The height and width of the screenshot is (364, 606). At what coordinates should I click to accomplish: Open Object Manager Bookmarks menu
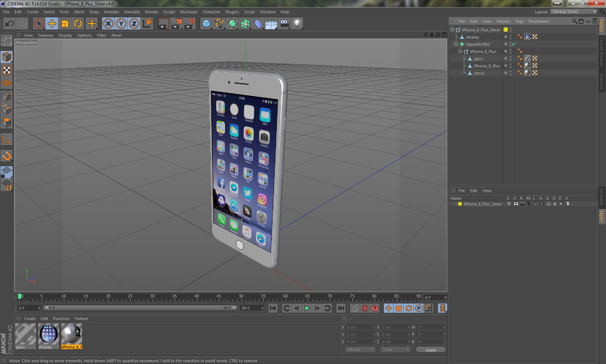pos(539,21)
